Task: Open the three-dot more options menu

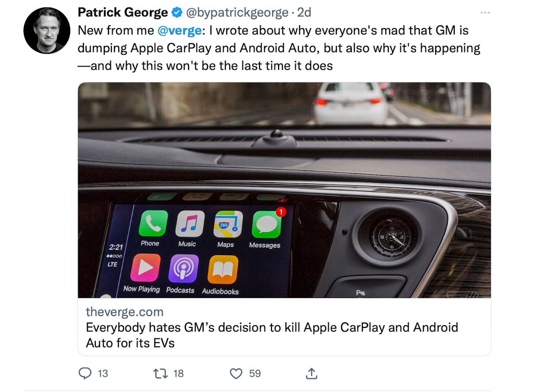Action: coord(485,13)
